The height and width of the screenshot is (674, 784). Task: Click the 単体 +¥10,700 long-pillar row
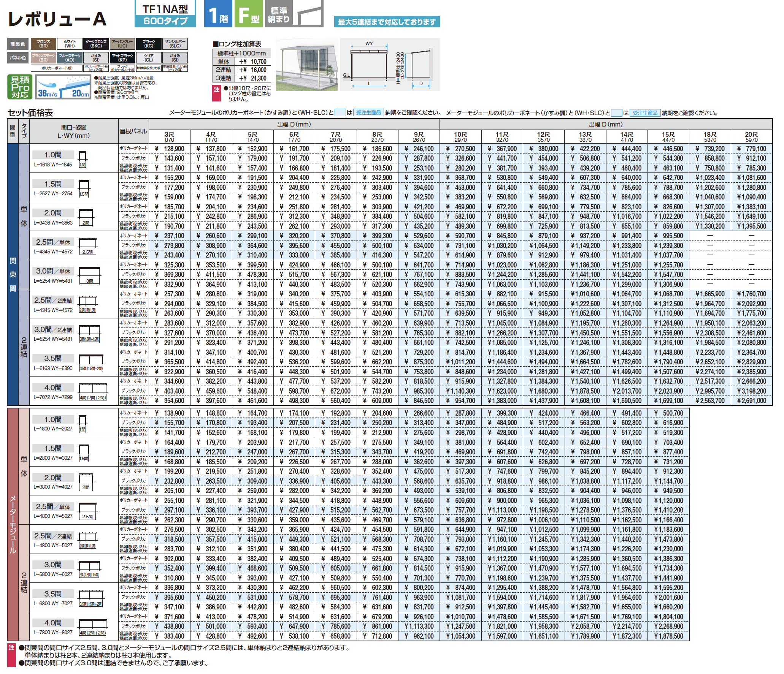point(241,62)
